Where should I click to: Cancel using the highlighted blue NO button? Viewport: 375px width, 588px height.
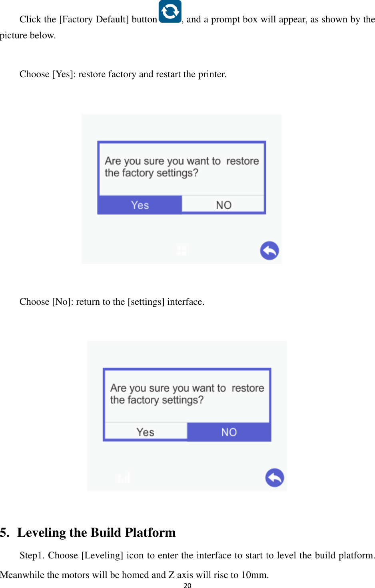tap(229, 432)
